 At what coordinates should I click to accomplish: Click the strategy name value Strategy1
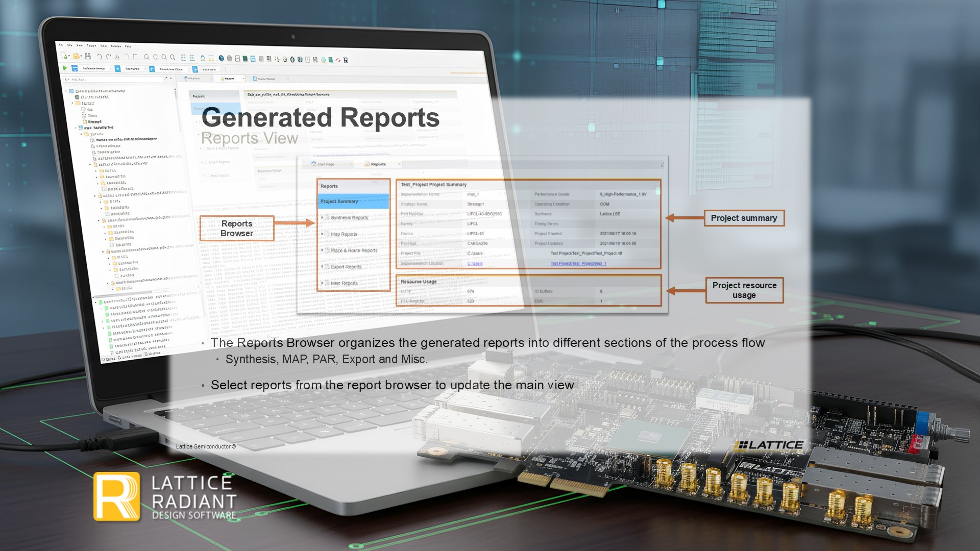click(x=476, y=204)
